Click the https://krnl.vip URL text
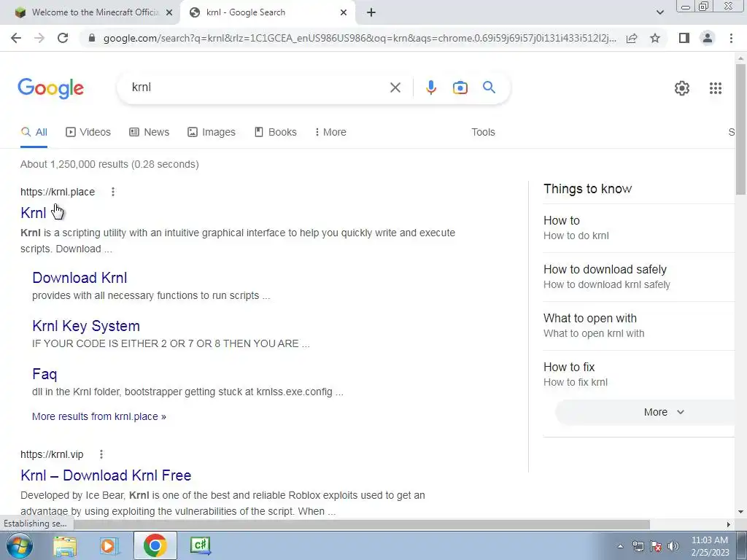The height and width of the screenshot is (560, 747). 52,454
